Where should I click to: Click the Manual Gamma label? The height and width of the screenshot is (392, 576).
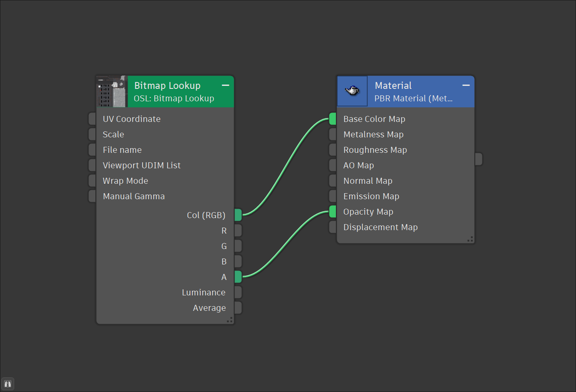(x=134, y=196)
